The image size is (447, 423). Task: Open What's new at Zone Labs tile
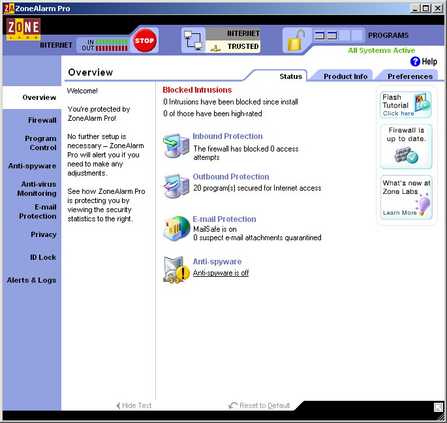click(406, 198)
